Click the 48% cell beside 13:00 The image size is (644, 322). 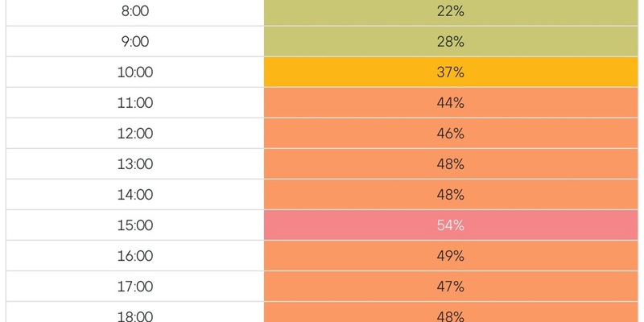coord(451,164)
